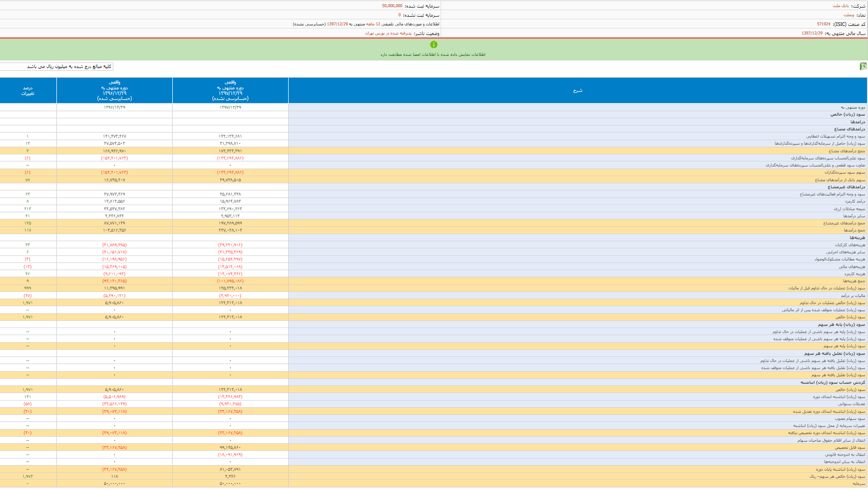Click registered capital value 50,000,000
This screenshot has height=491, width=868.
click(392, 6)
